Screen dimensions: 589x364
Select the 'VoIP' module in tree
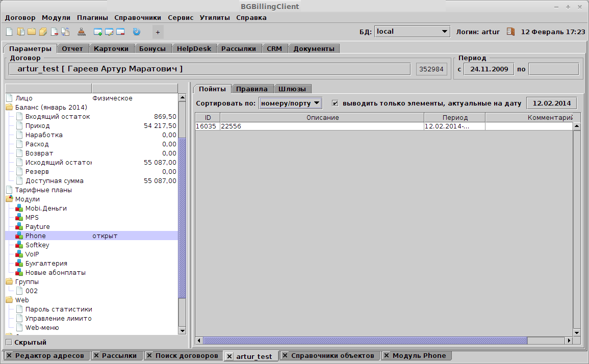pyautogui.click(x=32, y=254)
